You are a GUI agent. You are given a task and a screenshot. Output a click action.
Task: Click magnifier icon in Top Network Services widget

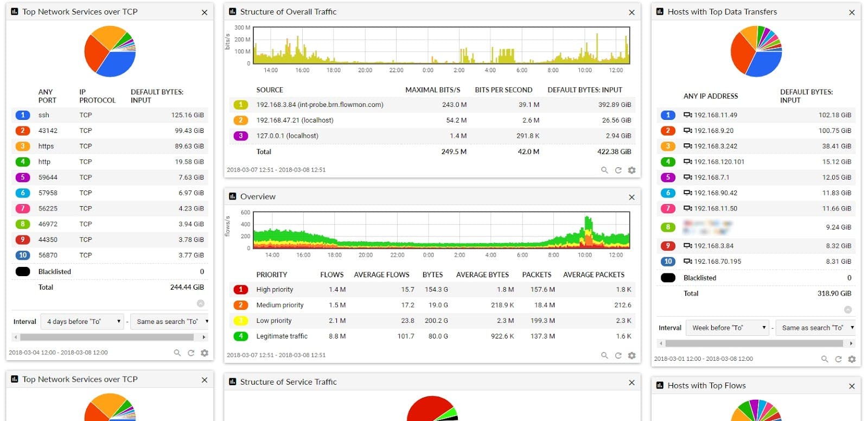[177, 353]
